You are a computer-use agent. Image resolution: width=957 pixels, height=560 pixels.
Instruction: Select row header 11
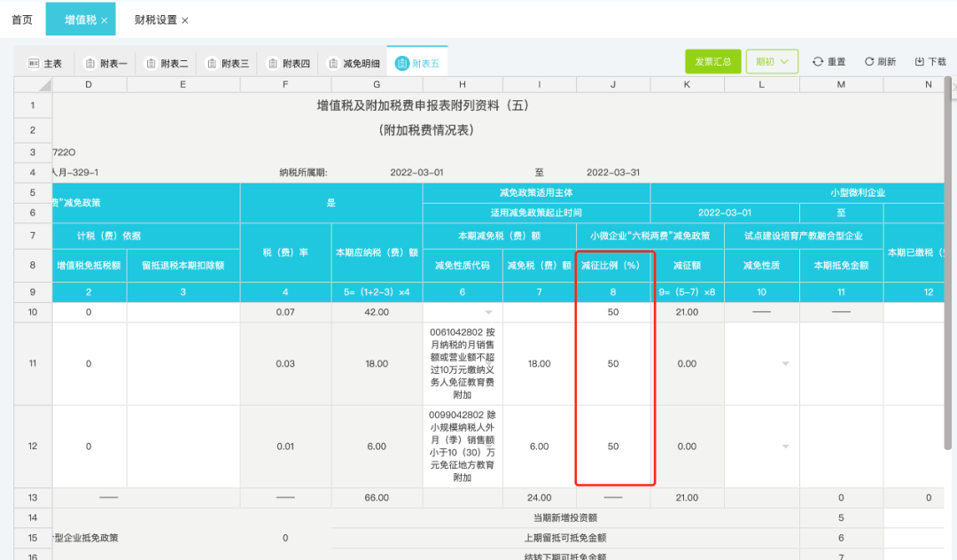(x=33, y=363)
